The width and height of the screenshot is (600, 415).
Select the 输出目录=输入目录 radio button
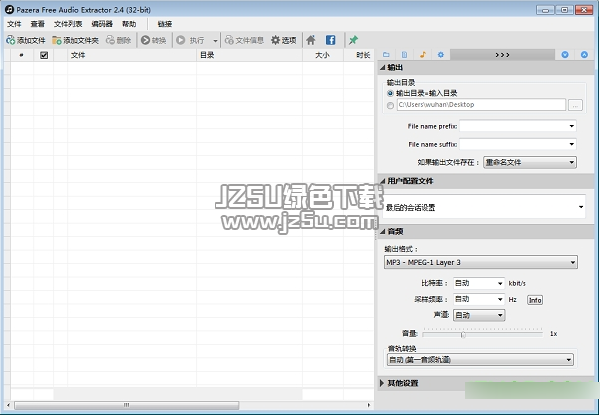click(x=390, y=93)
